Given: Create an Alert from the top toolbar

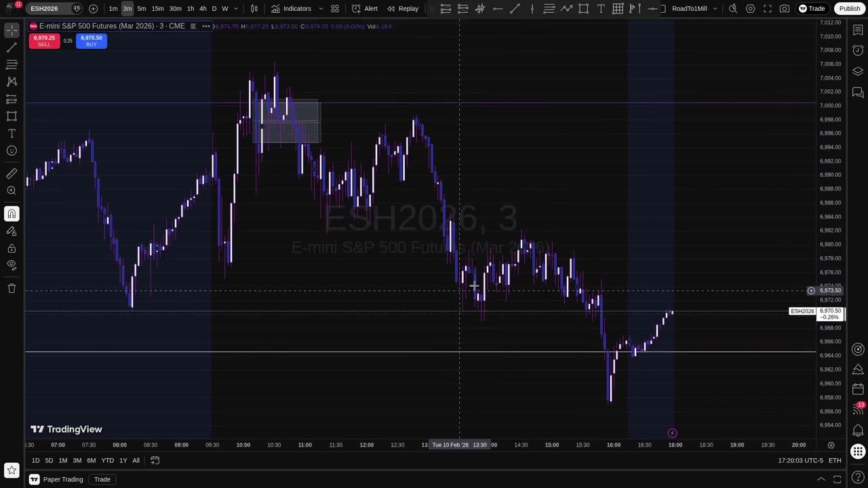Looking at the screenshot, I should (365, 9).
